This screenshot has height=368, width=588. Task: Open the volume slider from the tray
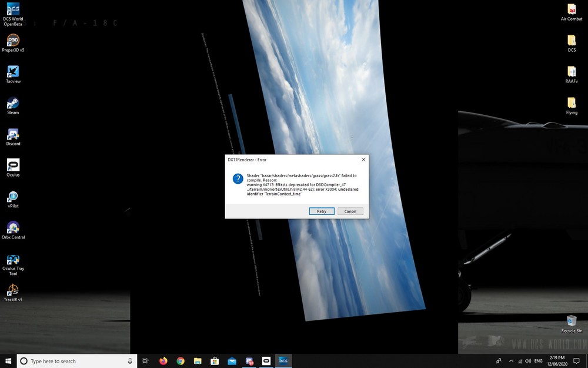tap(528, 360)
